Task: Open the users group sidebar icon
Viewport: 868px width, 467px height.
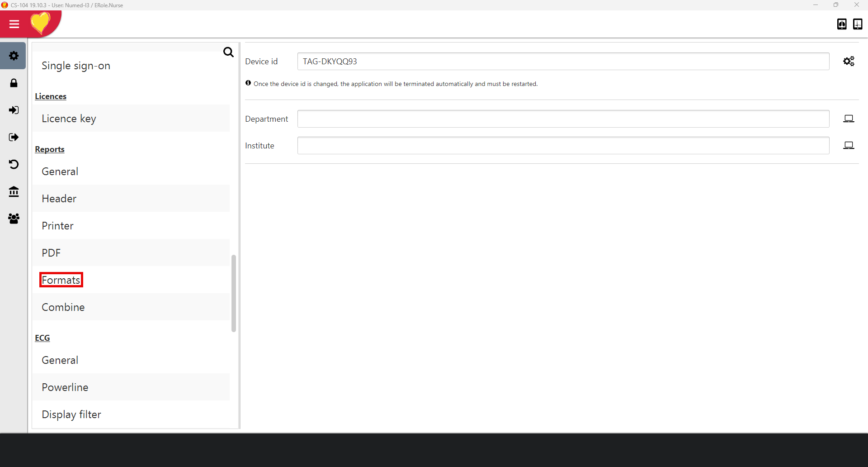Action: pos(14,219)
